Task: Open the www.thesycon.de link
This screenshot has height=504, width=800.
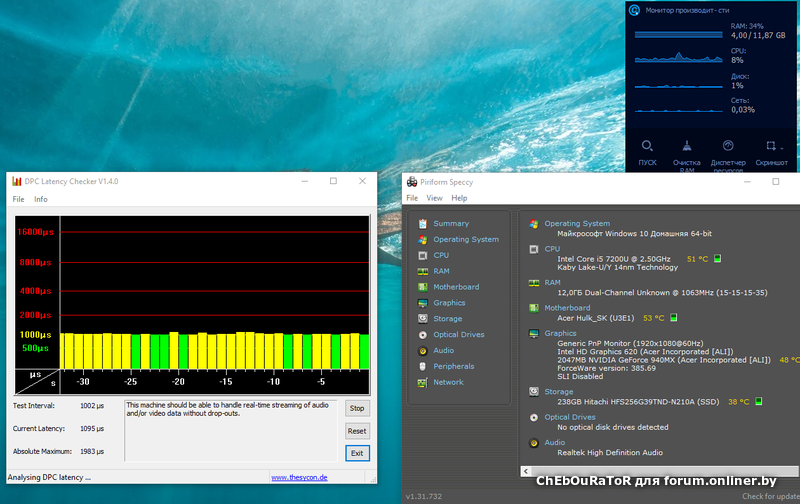Action: point(301,477)
